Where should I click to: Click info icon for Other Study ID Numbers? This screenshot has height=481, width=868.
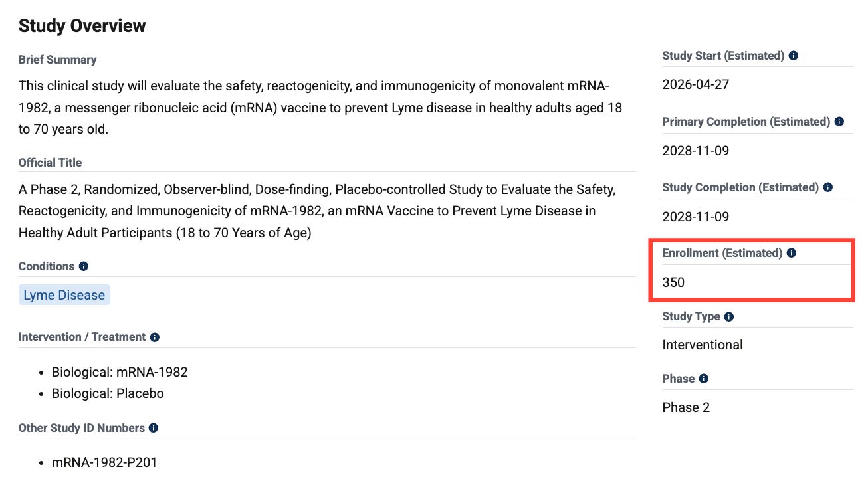point(154,428)
